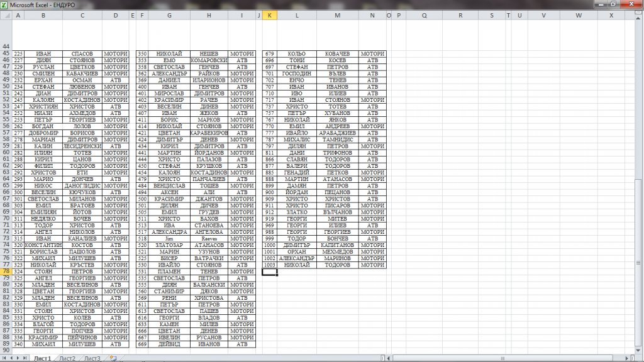Click cell containing 'БАЛКАНСКИ'
Screen dimensions: 644x362
[x=209, y=285]
